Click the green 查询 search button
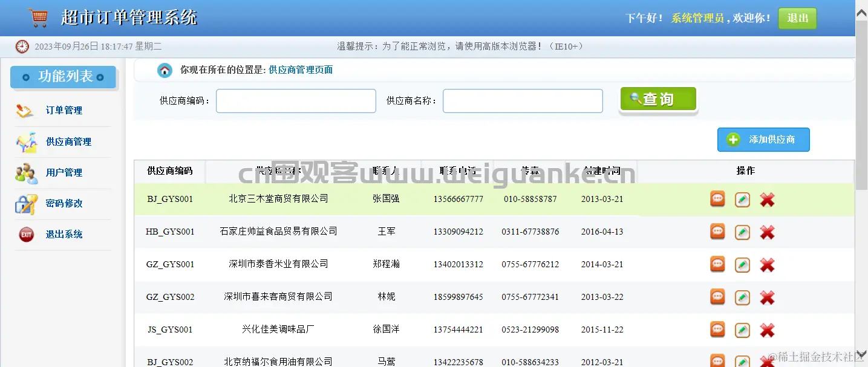Viewport: 868px width, 367px height. pos(658,99)
